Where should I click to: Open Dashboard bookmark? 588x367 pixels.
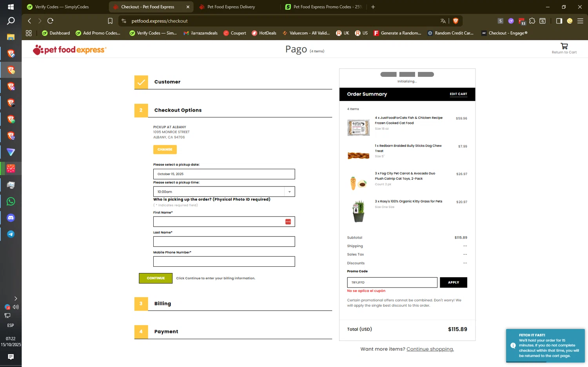(x=56, y=33)
